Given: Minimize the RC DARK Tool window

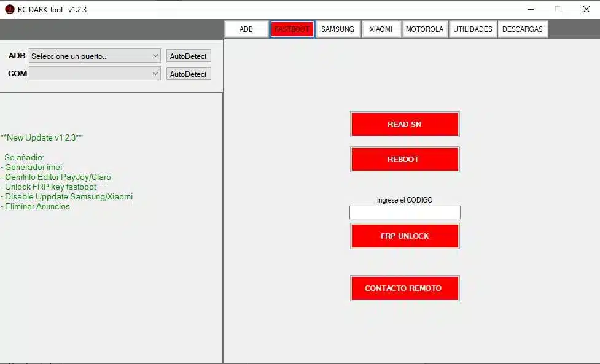Looking at the screenshot, I should pyautogui.click(x=531, y=9).
